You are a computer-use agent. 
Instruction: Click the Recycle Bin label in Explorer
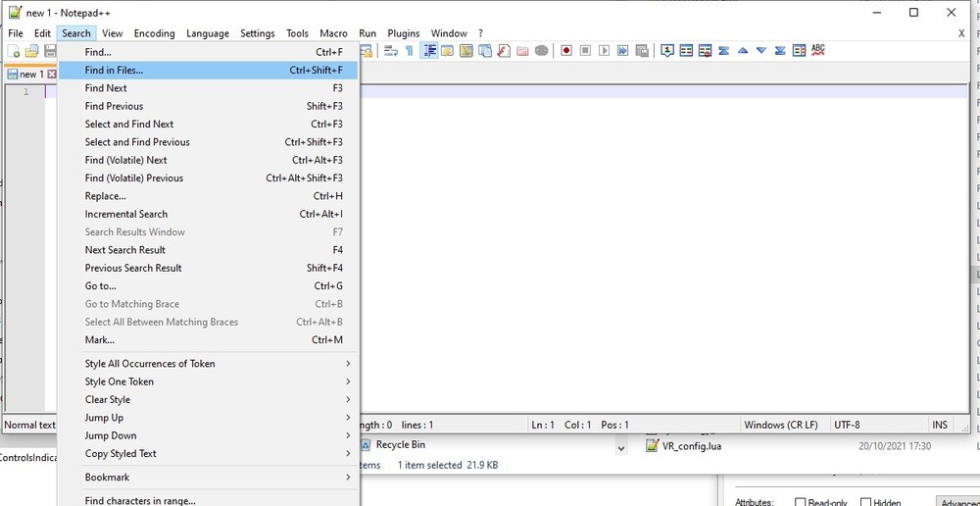click(401, 444)
